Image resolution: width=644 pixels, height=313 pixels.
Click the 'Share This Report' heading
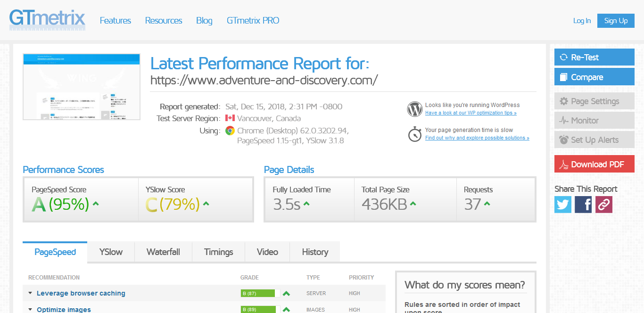click(x=586, y=189)
